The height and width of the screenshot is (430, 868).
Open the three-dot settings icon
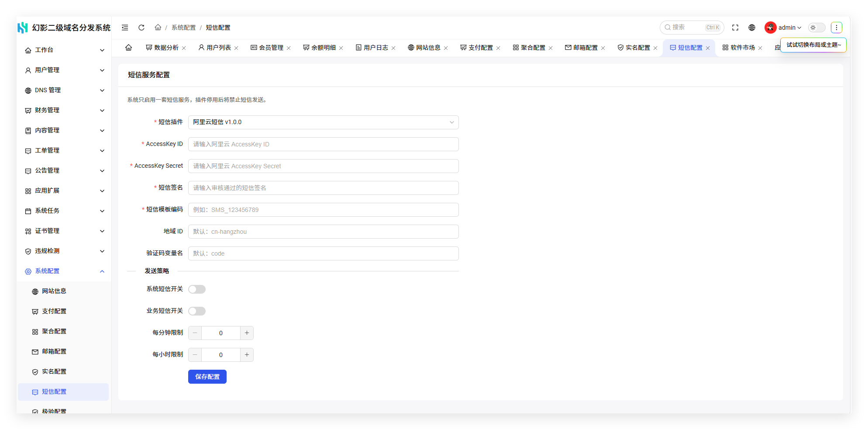point(837,28)
